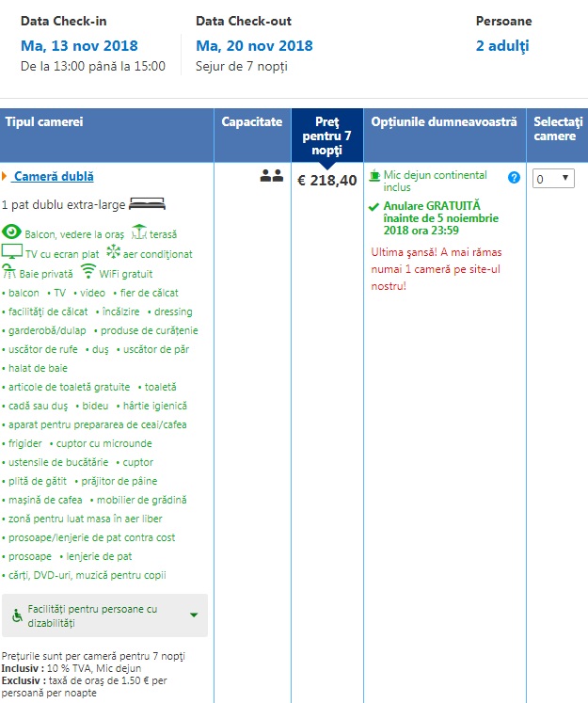
Task: Change check-out date Ma, 20 nov 2018
Action: (254, 46)
